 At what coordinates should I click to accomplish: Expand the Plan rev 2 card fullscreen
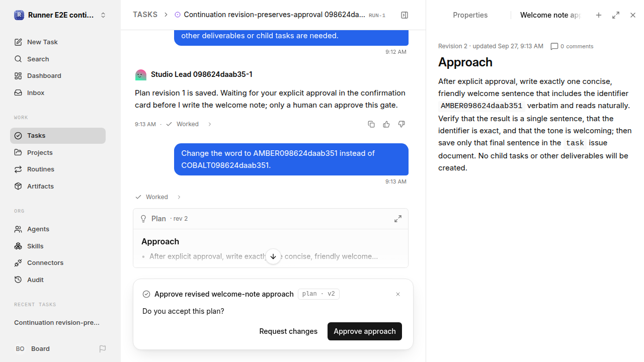[398, 219]
